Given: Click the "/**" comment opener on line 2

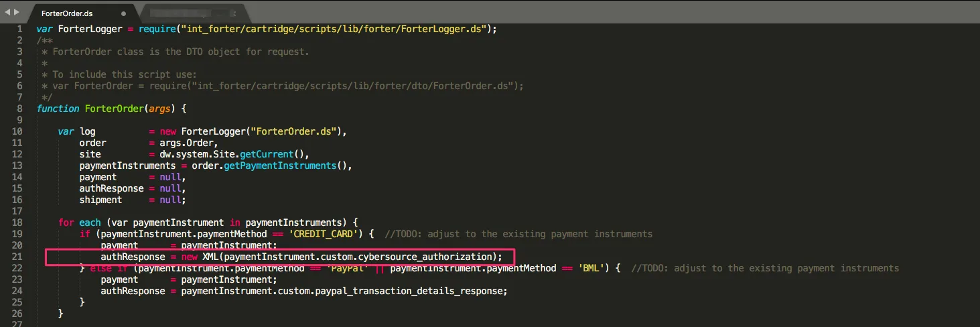Looking at the screenshot, I should click(45, 40).
